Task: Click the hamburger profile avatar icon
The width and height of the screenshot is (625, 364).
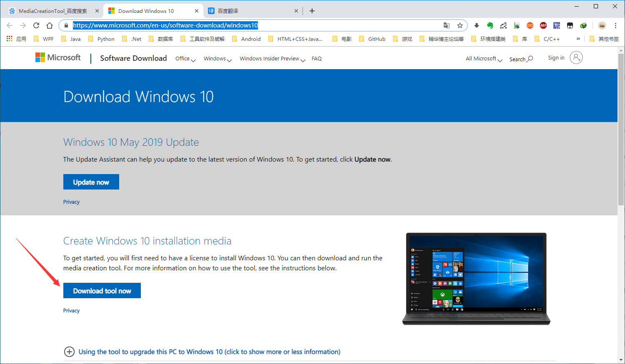Action: pyautogui.click(x=602, y=25)
